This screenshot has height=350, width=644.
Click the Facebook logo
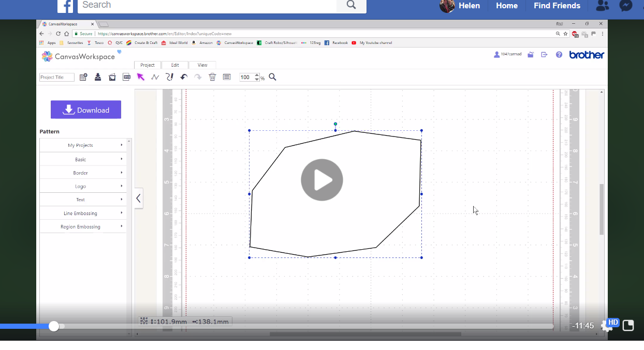coord(65,6)
